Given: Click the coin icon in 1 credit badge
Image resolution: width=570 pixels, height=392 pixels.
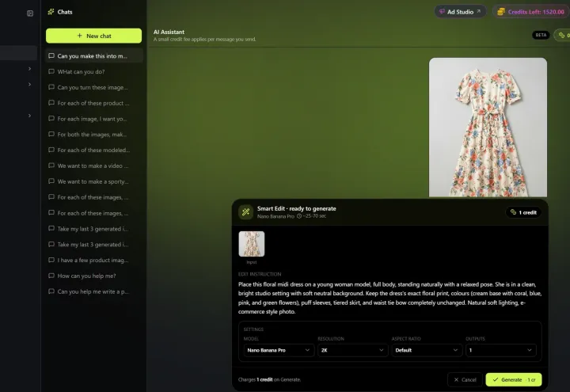Looking at the screenshot, I should coord(513,212).
